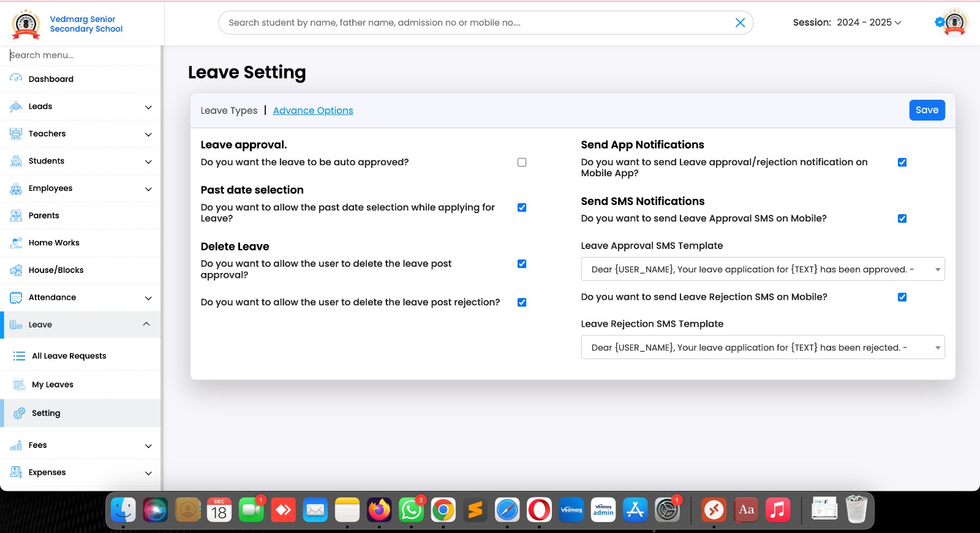Click the Vedmarg Senior Secondary School title
The width and height of the screenshot is (980, 533).
point(86,24)
